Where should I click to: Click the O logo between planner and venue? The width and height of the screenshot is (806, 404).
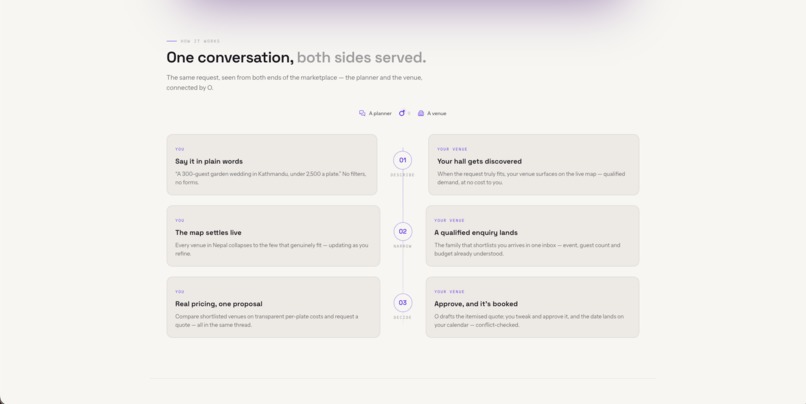pyautogui.click(x=402, y=113)
